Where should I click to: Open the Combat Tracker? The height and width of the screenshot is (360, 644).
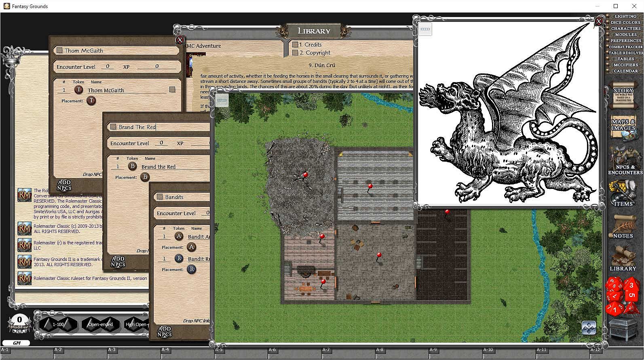[x=625, y=47]
